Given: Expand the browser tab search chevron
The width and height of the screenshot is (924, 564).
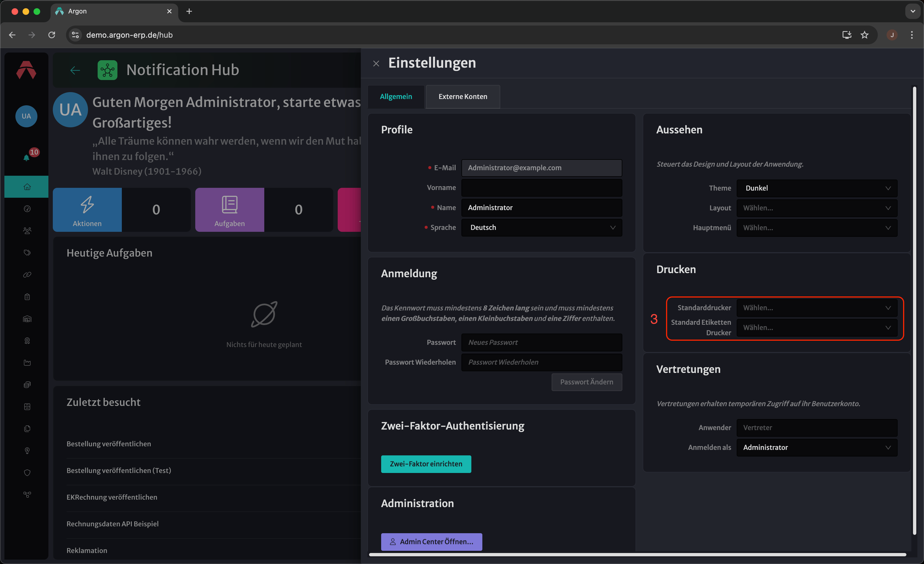Looking at the screenshot, I should coord(913,11).
